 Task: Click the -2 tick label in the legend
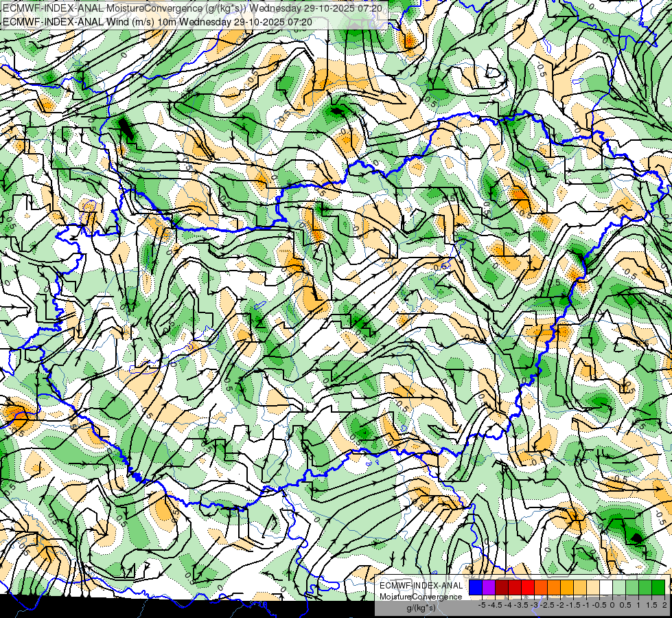559,605
